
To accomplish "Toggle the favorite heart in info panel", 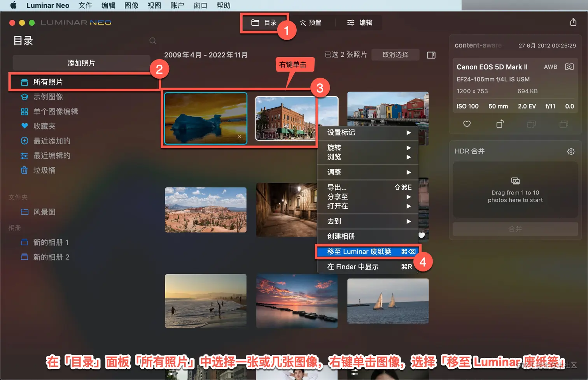I will [467, 124].
